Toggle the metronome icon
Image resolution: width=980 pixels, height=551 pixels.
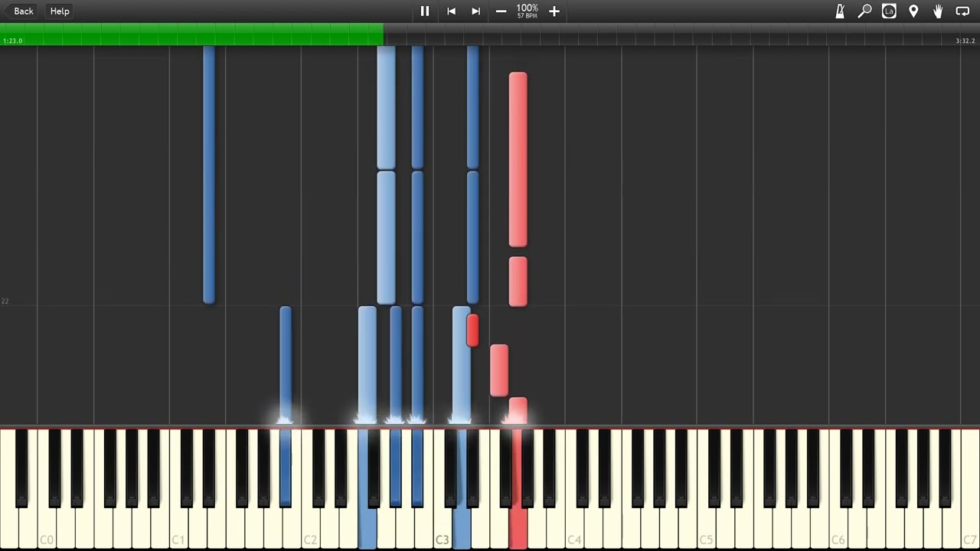tap(840, 11)
